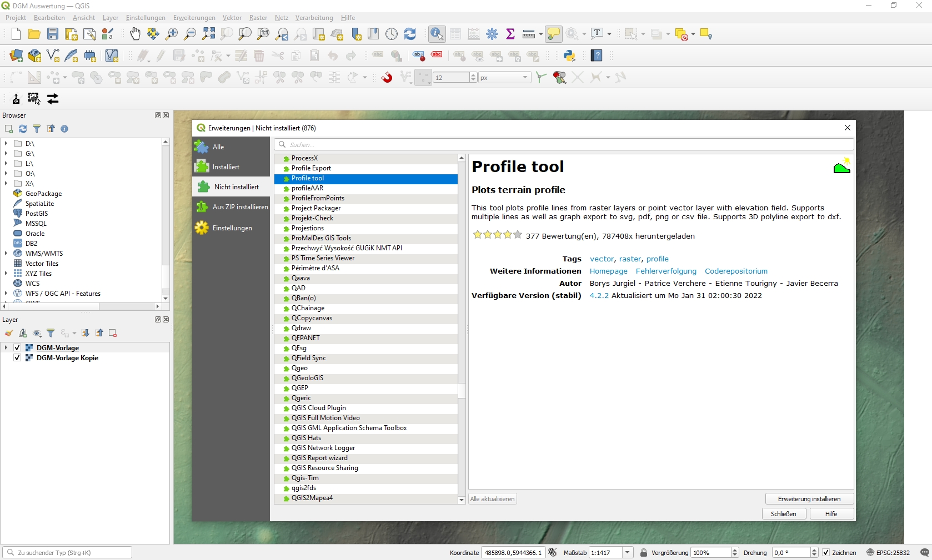932x560 pixels.
Task: Increase Drehung rotation with up arrow
Action: click(x=814, y=550)
